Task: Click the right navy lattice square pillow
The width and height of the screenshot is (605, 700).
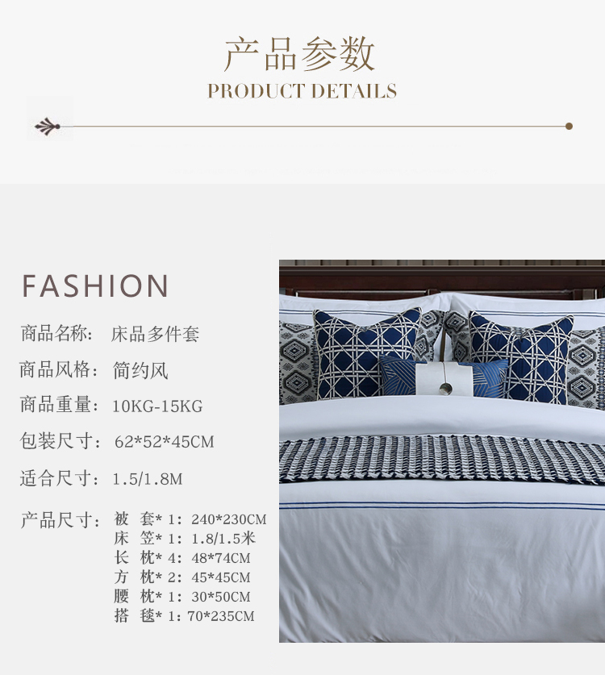Action: point(521,357)
